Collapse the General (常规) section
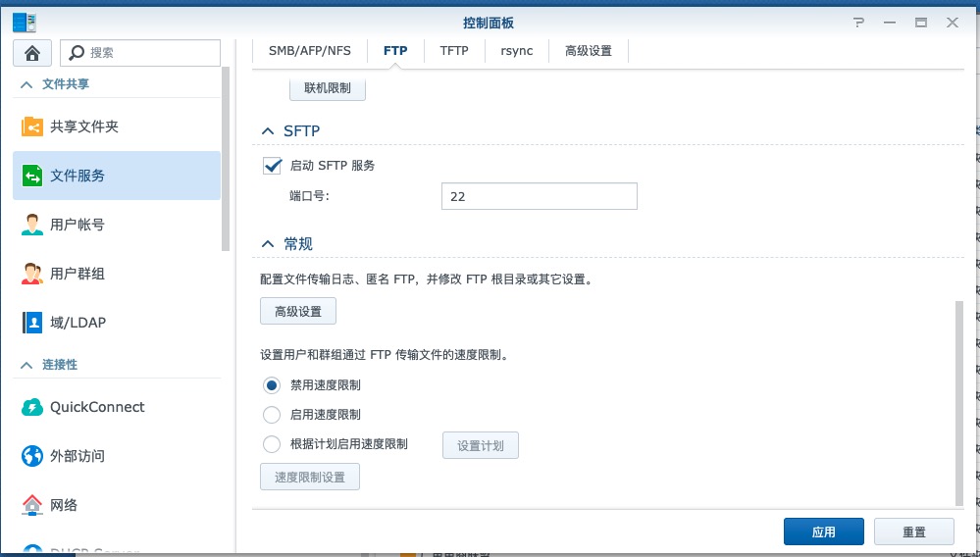The image size is (980, 557). pyautogui.click(x=267, y=244)
